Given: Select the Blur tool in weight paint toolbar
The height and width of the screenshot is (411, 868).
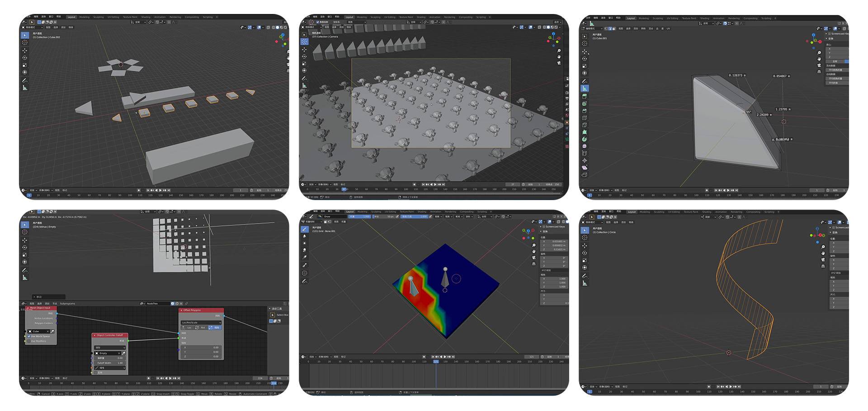Looking at the screenshot, I should [x=304, y=236].
